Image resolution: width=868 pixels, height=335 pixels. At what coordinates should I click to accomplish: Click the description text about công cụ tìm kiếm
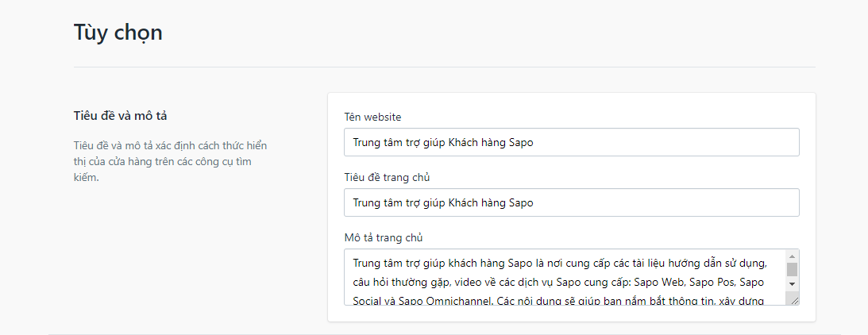click(171, 162)
